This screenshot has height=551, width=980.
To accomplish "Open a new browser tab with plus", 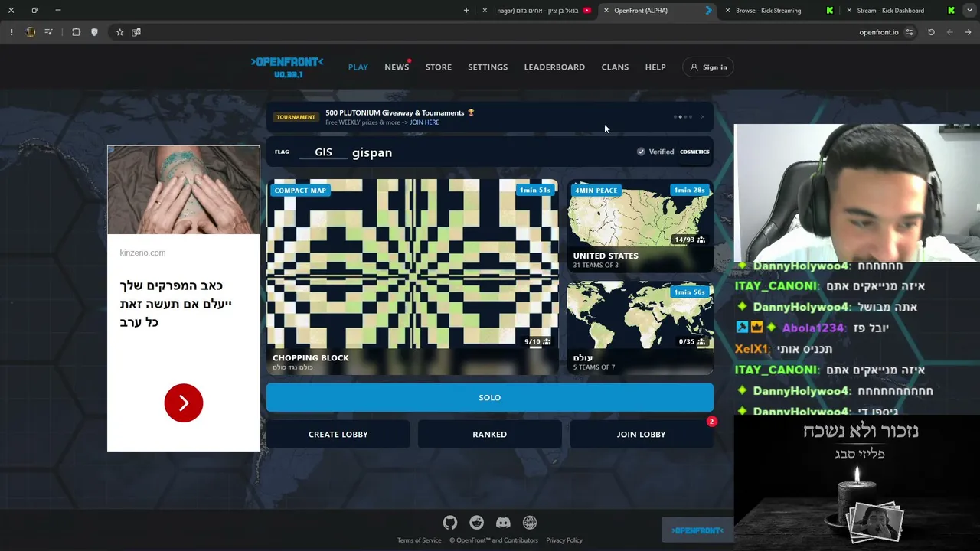I will coord(466,11).
